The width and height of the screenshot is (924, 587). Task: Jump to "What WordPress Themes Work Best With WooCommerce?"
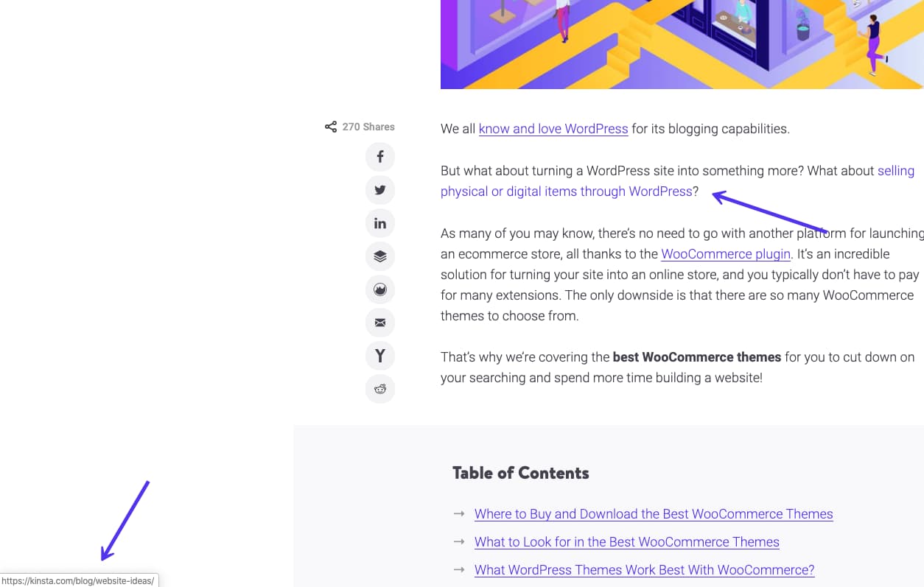(644, 569)
